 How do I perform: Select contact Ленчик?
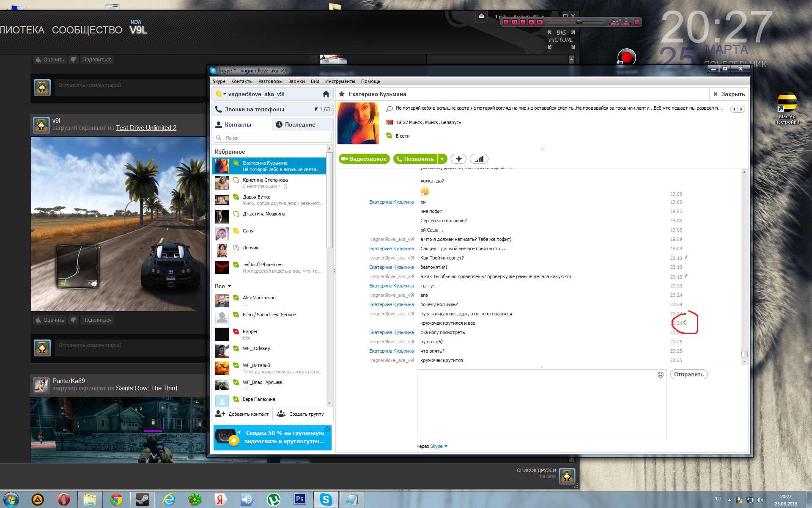[269, 250]
